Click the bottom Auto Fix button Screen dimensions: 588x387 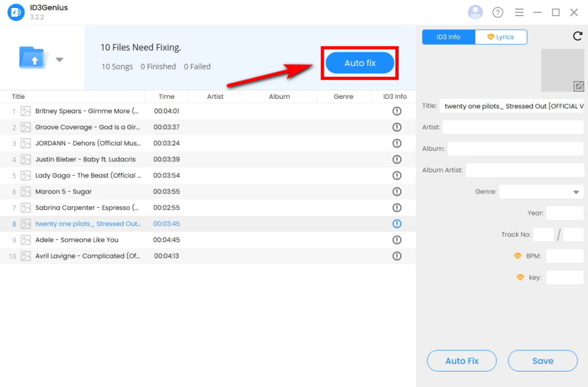462,361
